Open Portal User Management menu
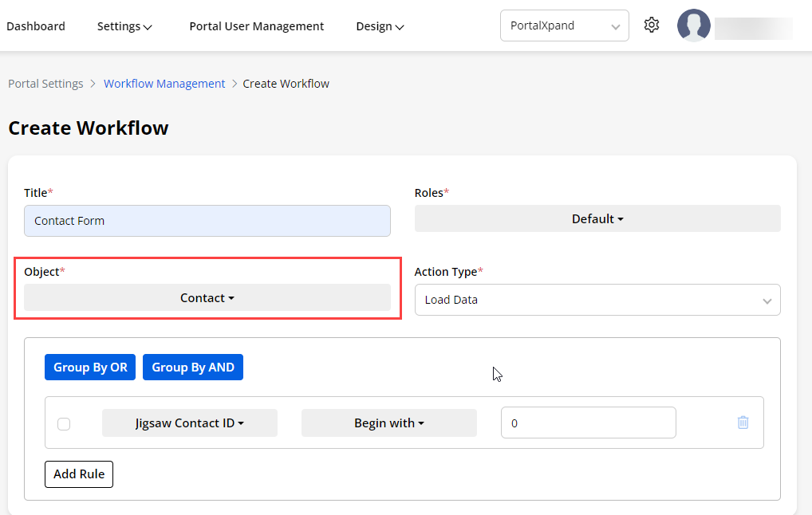This screenshot has width=812, height=515. 256,26
